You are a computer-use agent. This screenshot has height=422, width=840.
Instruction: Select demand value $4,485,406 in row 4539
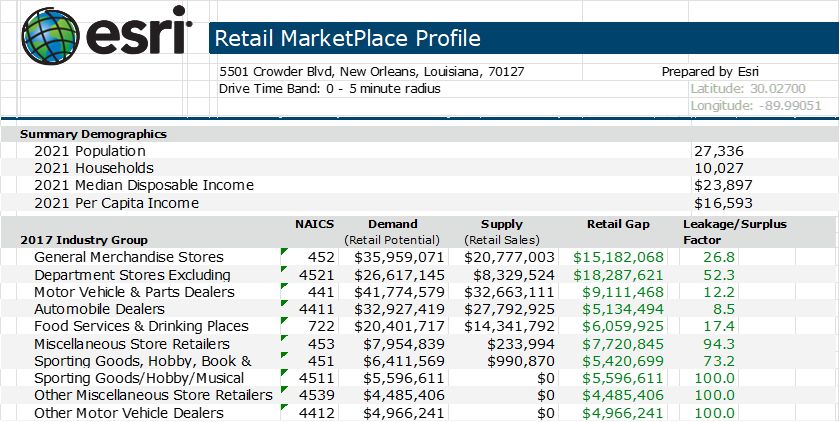click(x=404, y=395)
